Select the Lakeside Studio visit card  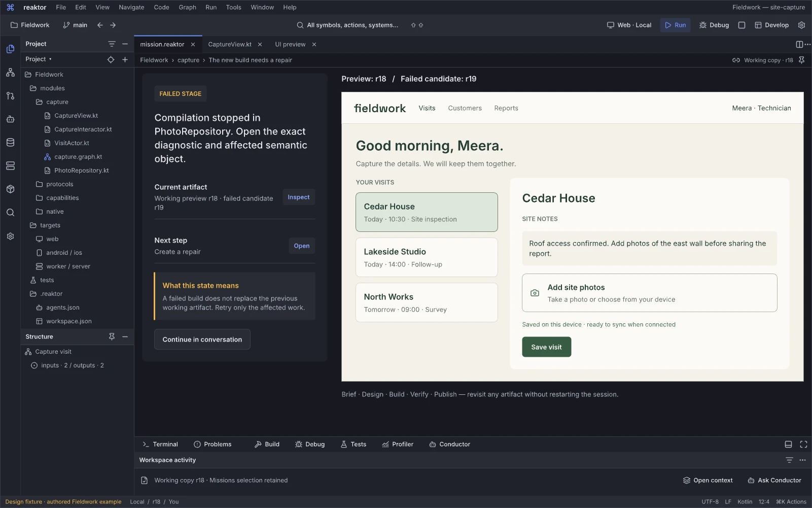(x=427, y=257)
